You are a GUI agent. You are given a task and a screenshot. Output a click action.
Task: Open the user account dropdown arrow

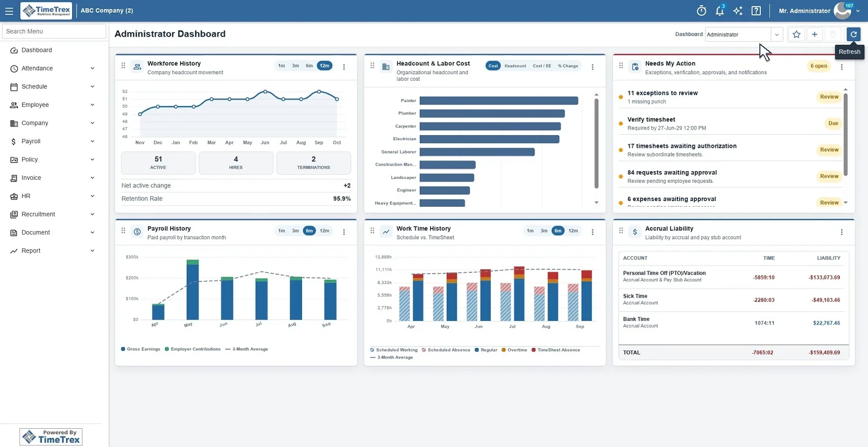858,11
